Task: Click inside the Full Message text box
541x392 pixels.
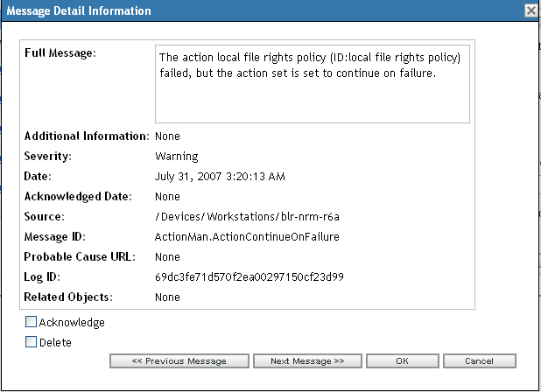Action: point(313,83)
